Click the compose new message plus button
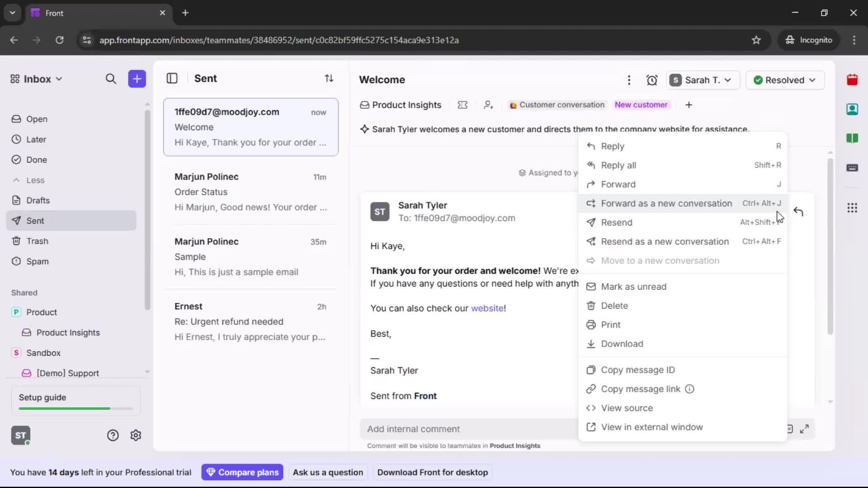This screenshot has width=868, height=488. [137, 79]
